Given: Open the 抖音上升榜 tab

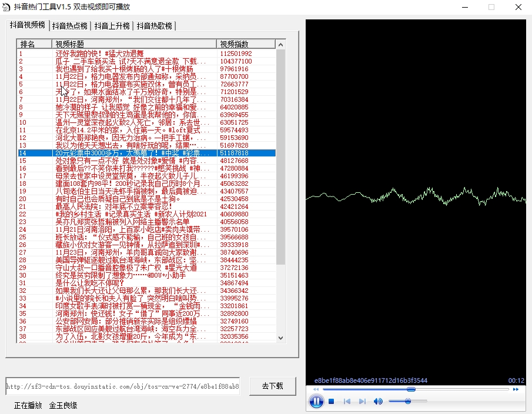Looking at the screenshot, I should (112, 26).
